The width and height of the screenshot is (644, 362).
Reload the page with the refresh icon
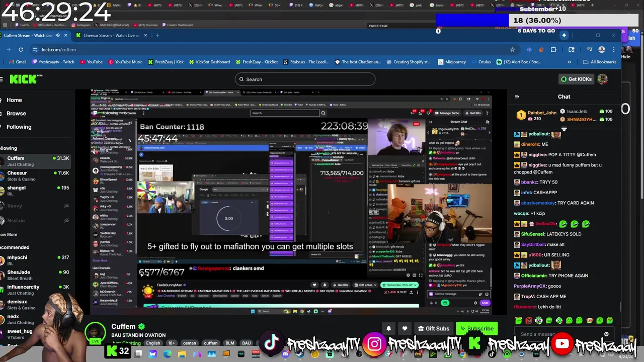coord(21,49)
